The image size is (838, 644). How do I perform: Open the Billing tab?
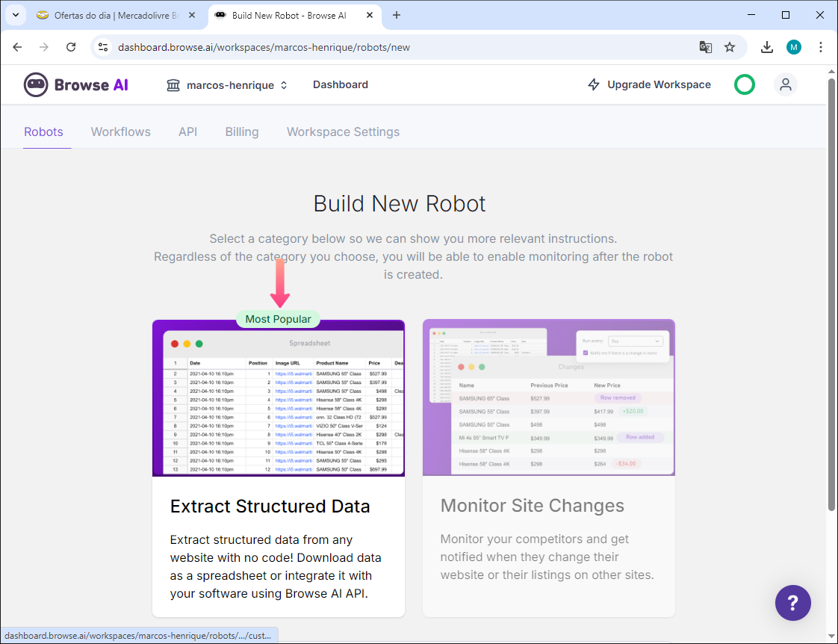(242, 132)
